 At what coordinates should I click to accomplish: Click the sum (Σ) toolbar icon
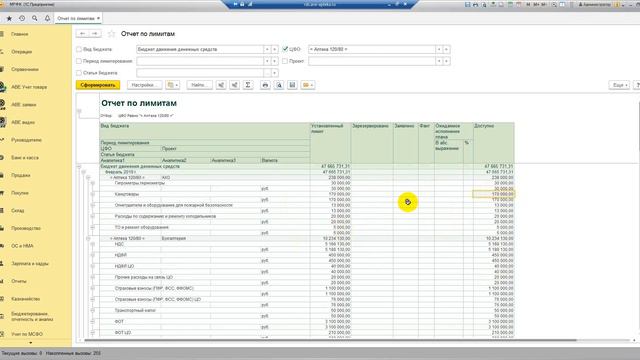248,85
